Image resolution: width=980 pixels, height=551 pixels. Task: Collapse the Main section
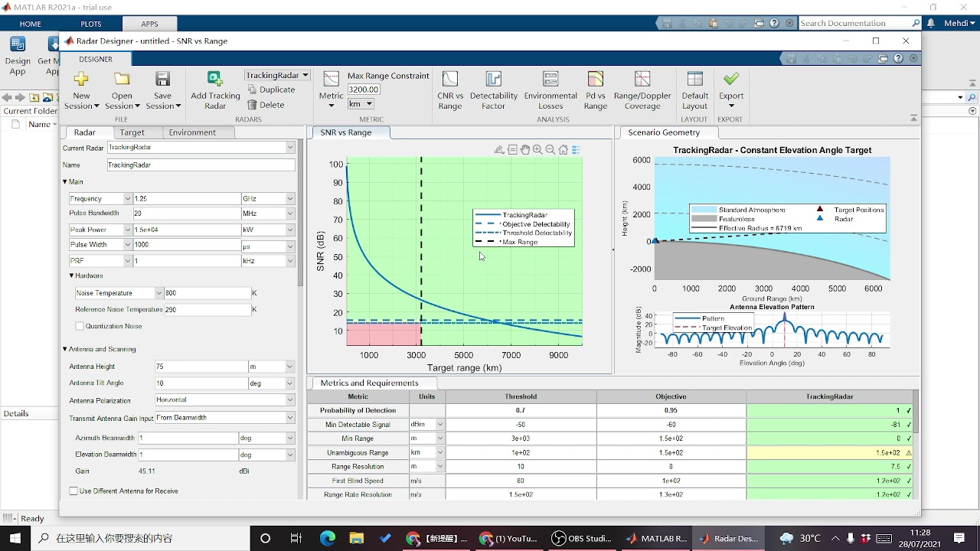tap(65, 182)
